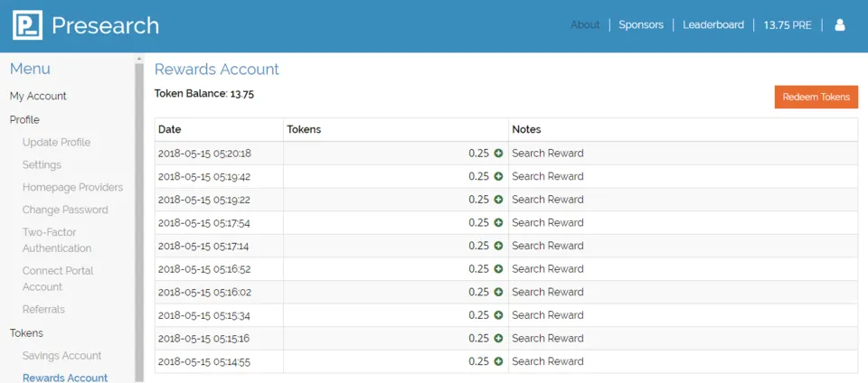Open Homepage Providers

[72, 187]
